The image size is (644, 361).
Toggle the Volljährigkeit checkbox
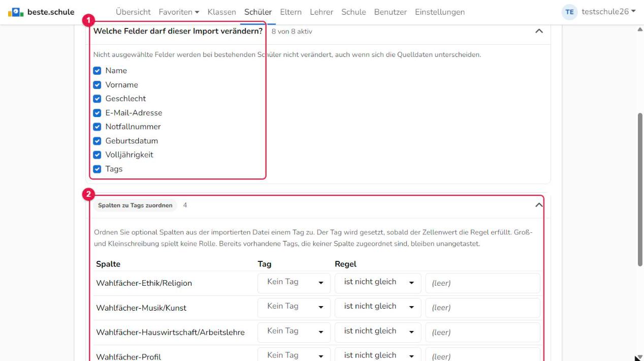click(97, 155)
